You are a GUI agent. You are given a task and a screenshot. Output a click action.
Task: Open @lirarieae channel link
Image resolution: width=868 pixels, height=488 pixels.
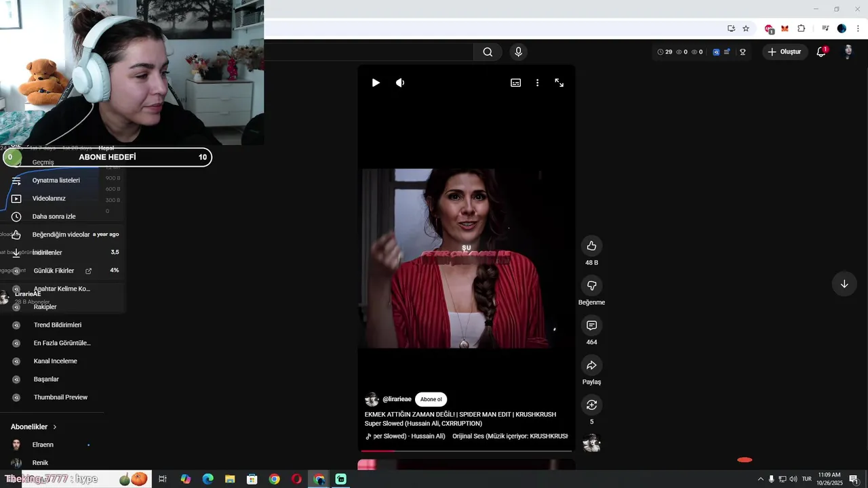(397, 400)
